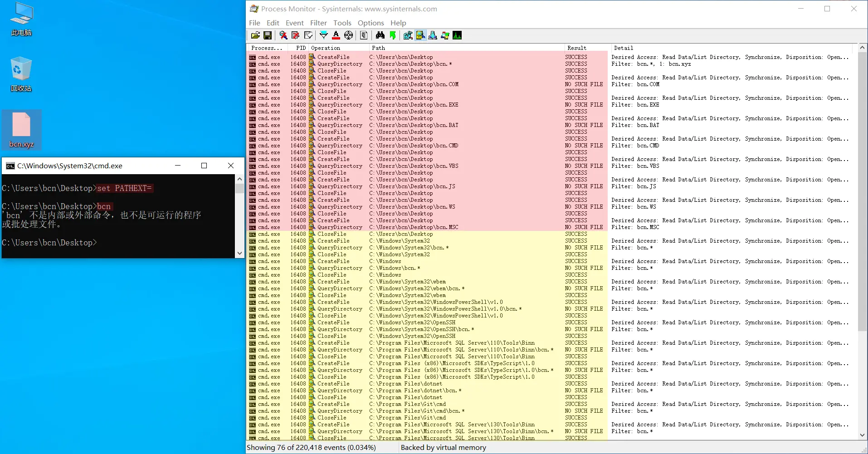Sort by the Detail column header

click(731, 48)
